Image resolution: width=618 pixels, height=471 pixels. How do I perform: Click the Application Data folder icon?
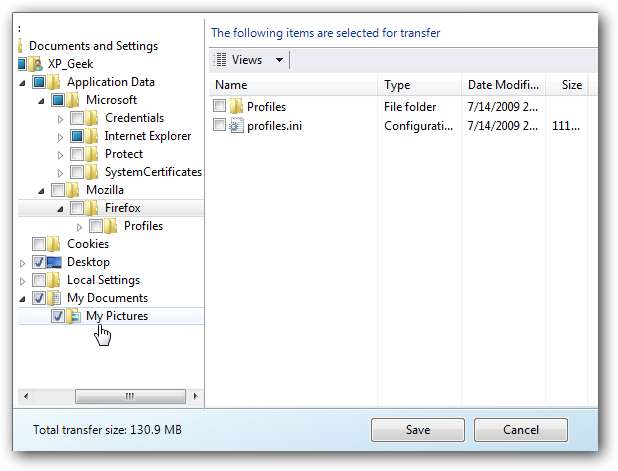(x=54, y=82)
